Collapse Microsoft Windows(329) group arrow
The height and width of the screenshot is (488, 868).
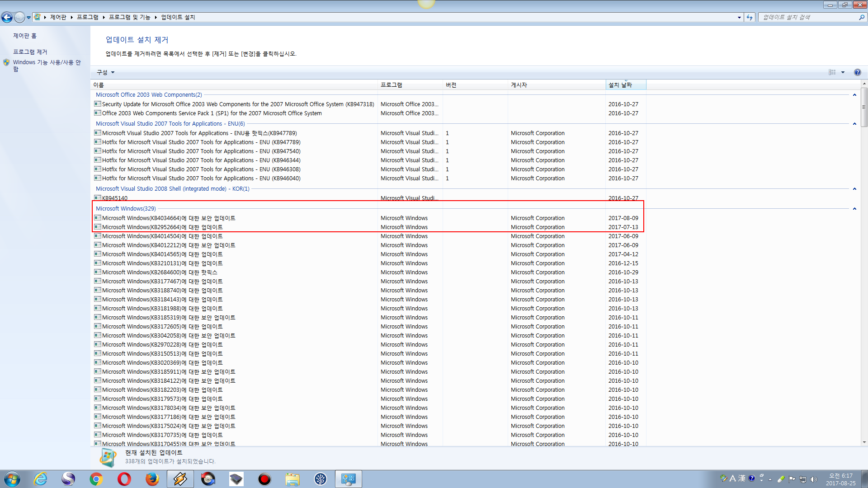point(854,209)
